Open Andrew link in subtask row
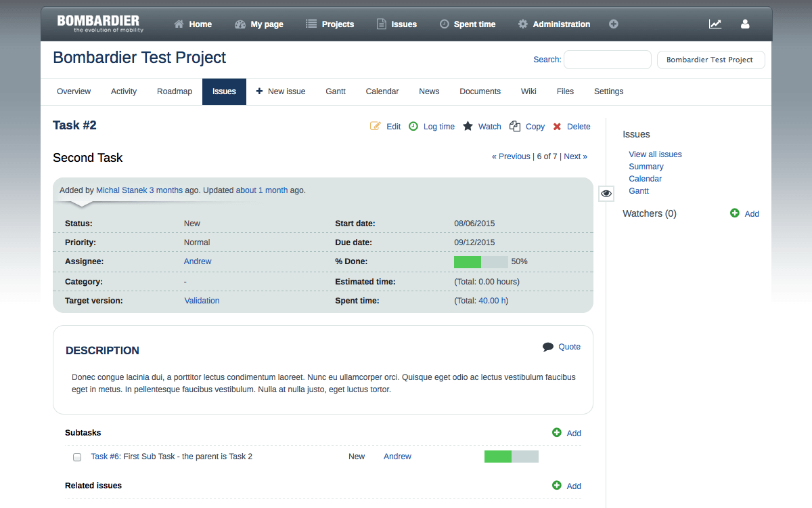Screen dimensions: 812x508 click(397, 457)
